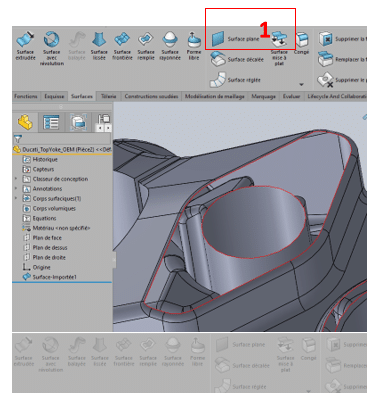Image resolution: width=374 pixels, height=393 pixels.
Task: Click Congé in the faded lower ribbon
Action: pyautogui.click(x=308, y=349)
